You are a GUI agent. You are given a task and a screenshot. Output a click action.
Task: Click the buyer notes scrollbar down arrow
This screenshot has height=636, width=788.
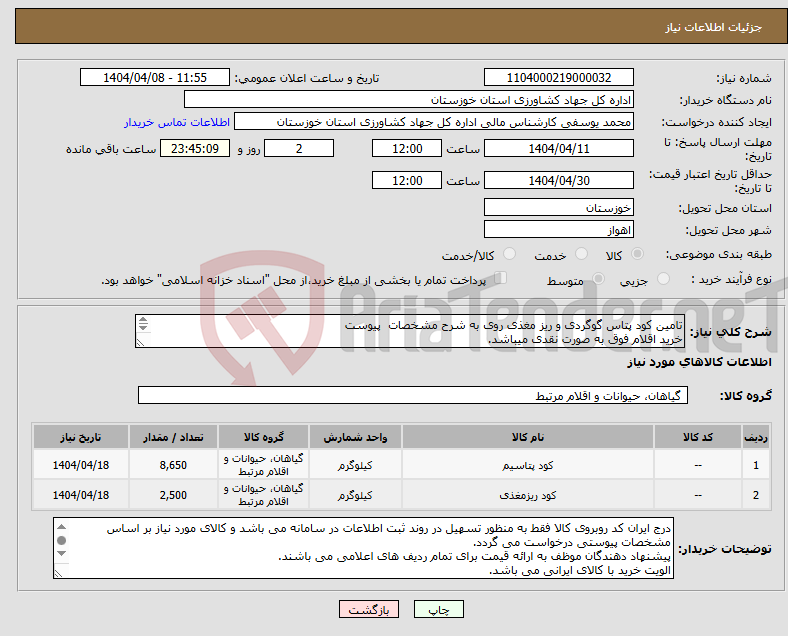pyautogui.click(x=61, y=553)
